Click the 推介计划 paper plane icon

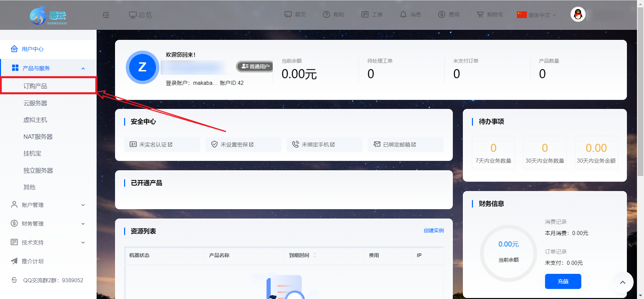[x=14, y=261]
